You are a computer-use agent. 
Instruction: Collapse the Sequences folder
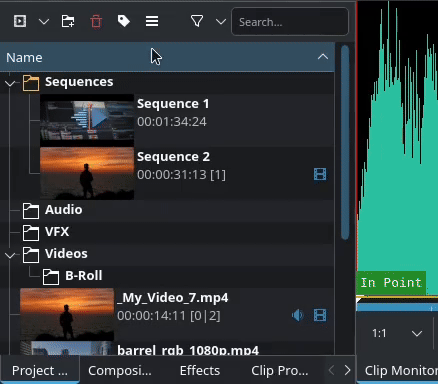point(10,83)
